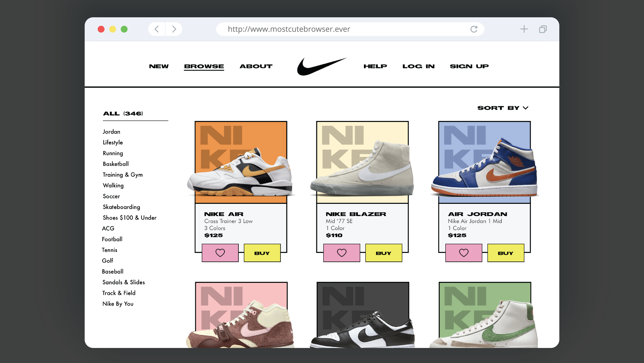
Task: Open the New menu item
Action: coord(159,66)
